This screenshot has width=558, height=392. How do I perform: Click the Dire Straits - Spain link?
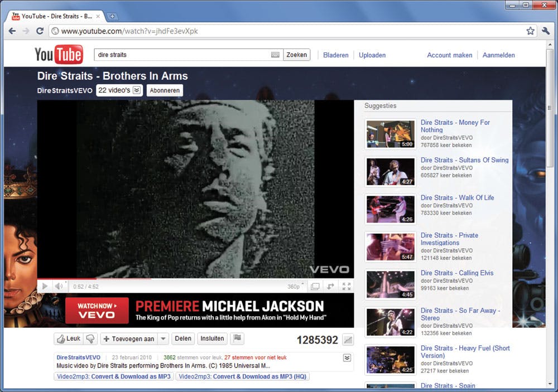click(x=448, y=386)
